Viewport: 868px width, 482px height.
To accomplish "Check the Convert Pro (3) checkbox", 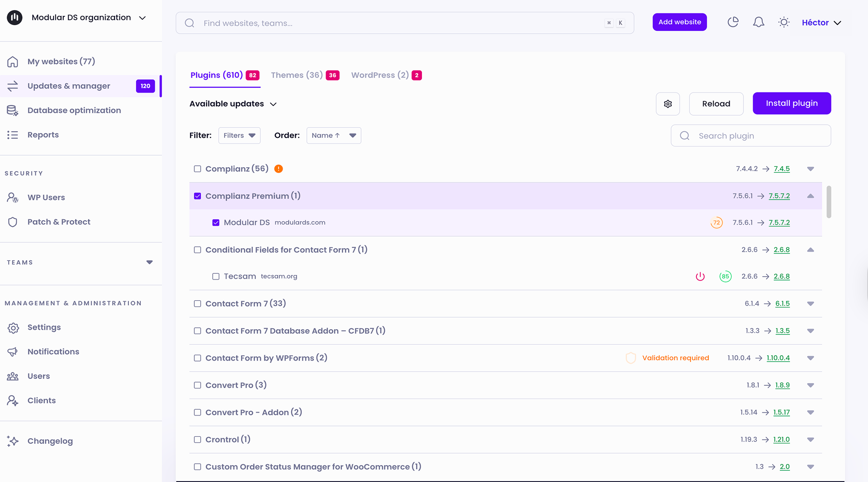I will pos(197,385).
